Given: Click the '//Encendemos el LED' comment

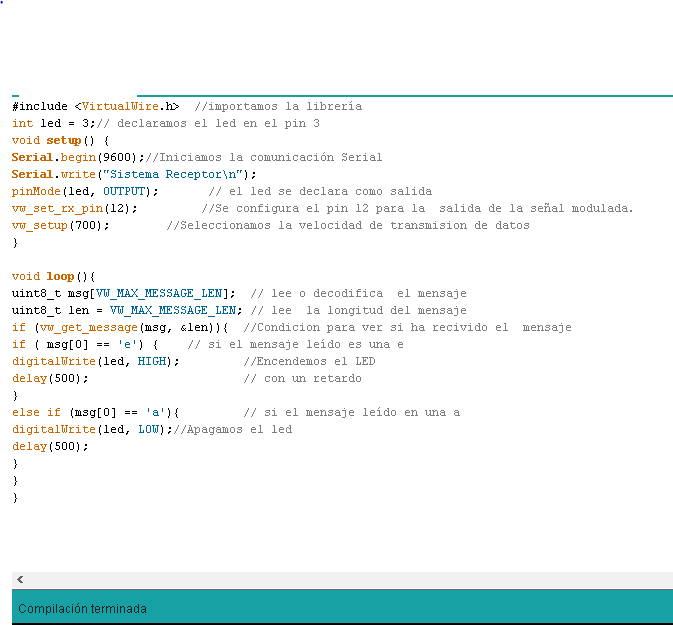Looking at the screenshot, I should point(309,361).
